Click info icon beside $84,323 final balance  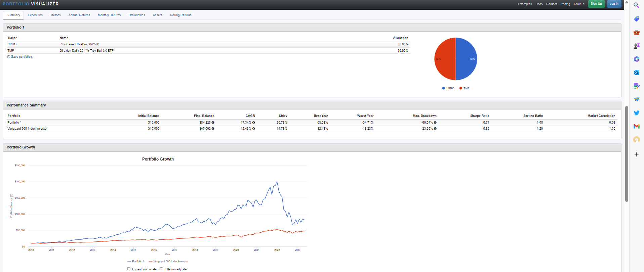click(x=213, y=123)
